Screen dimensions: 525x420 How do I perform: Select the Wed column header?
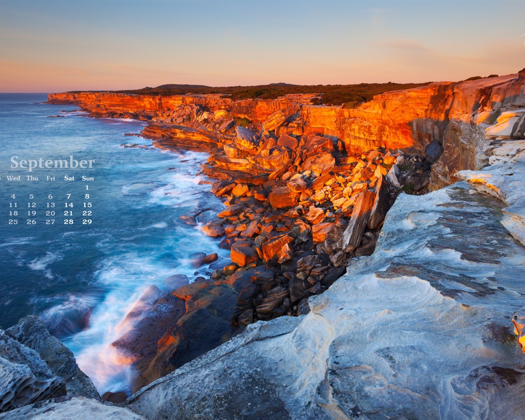[x=13, y=178]
